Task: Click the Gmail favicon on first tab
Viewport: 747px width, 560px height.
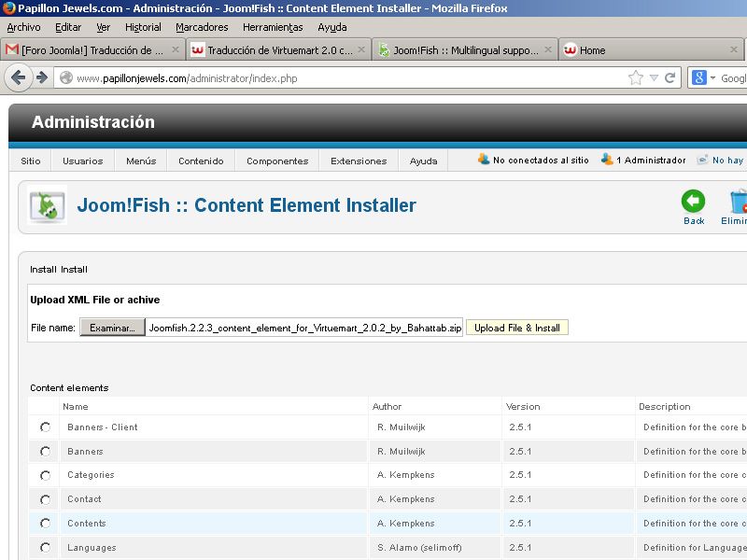Action: [12, 49]
